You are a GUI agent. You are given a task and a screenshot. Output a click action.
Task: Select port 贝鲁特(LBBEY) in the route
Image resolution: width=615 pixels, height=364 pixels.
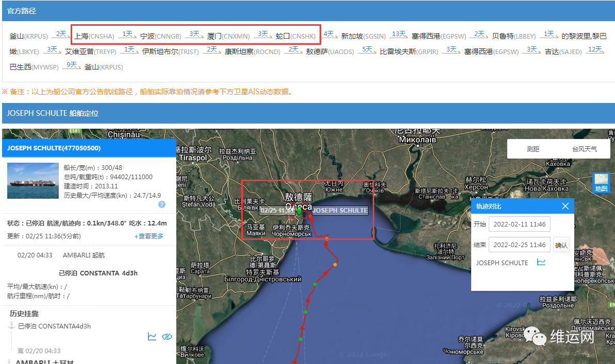[x=514, y=36]
